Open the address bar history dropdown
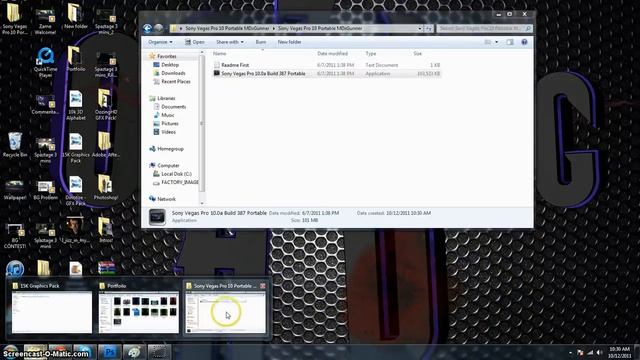640x360 pixels. tap(420, 29)
